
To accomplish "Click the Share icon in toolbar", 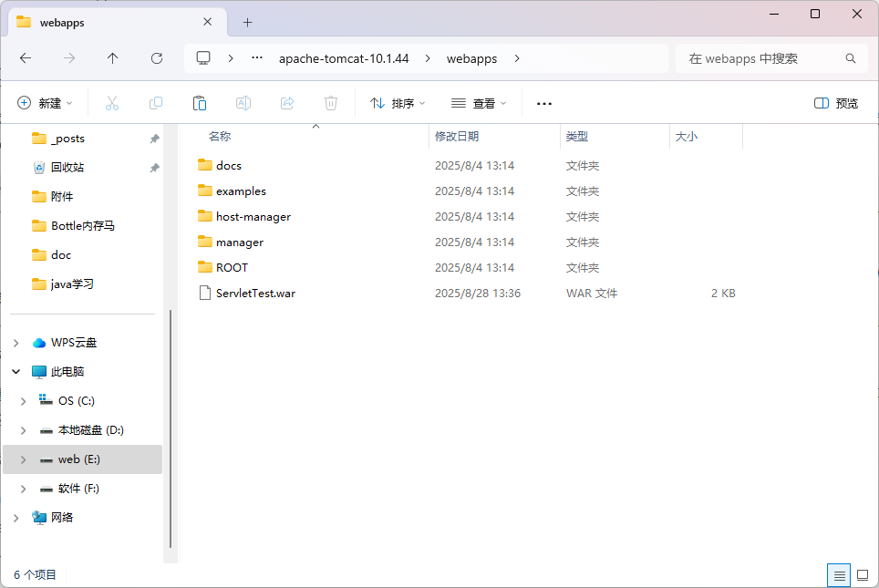I will 287,103.
